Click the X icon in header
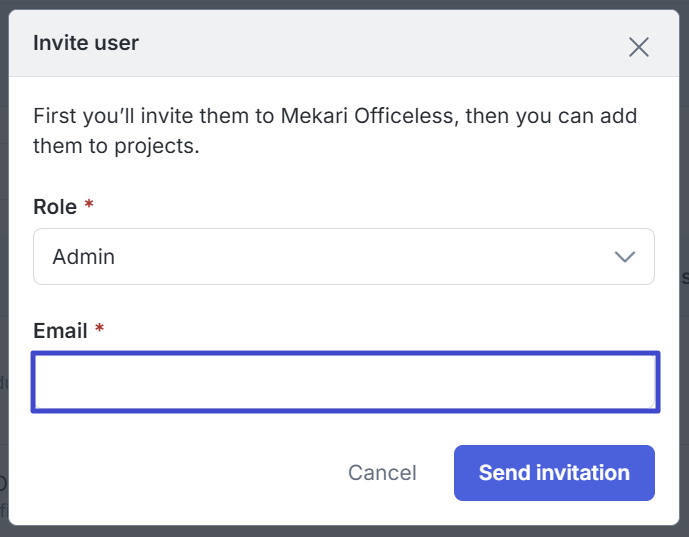This screenshot has height=537, width=689. 638,46
